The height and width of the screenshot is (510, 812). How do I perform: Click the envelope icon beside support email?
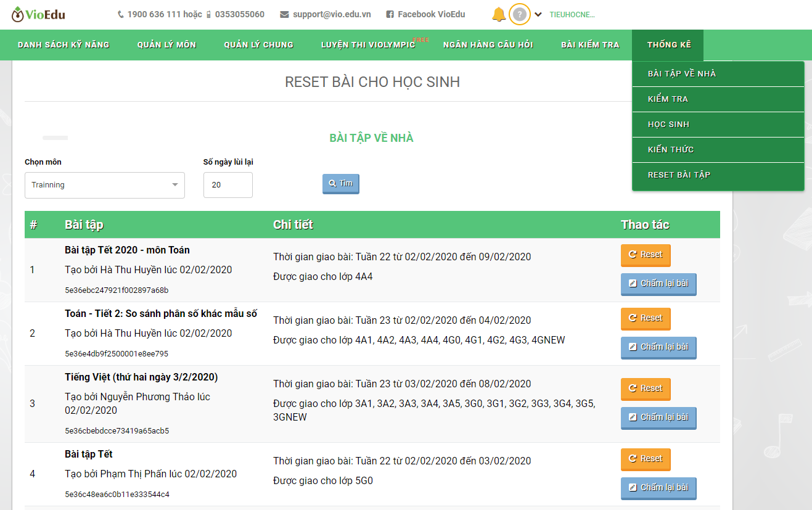click(x=284, y=14)
